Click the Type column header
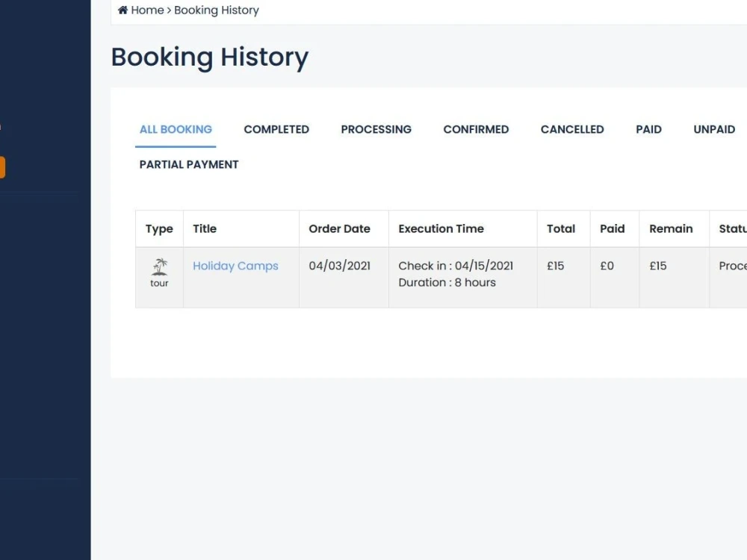Screen dimensions: 747x560 [x=158, y=228]
